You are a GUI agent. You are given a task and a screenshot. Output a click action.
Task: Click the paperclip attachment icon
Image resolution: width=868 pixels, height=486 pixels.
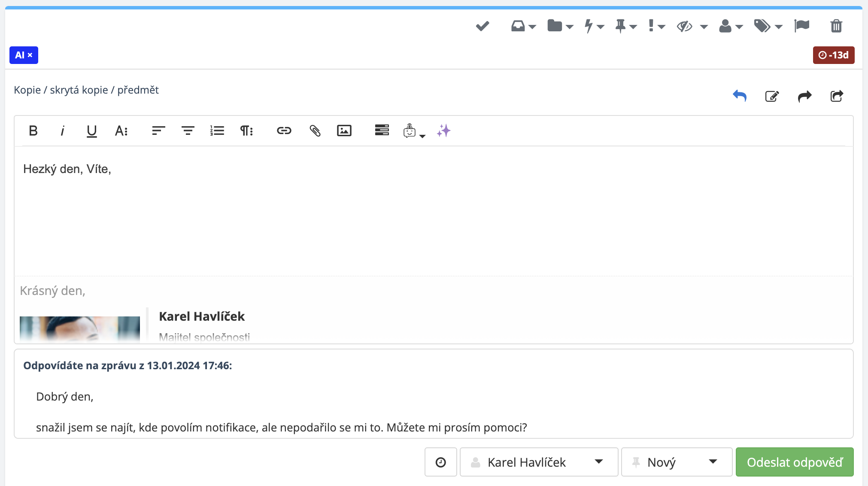[315, 131]
